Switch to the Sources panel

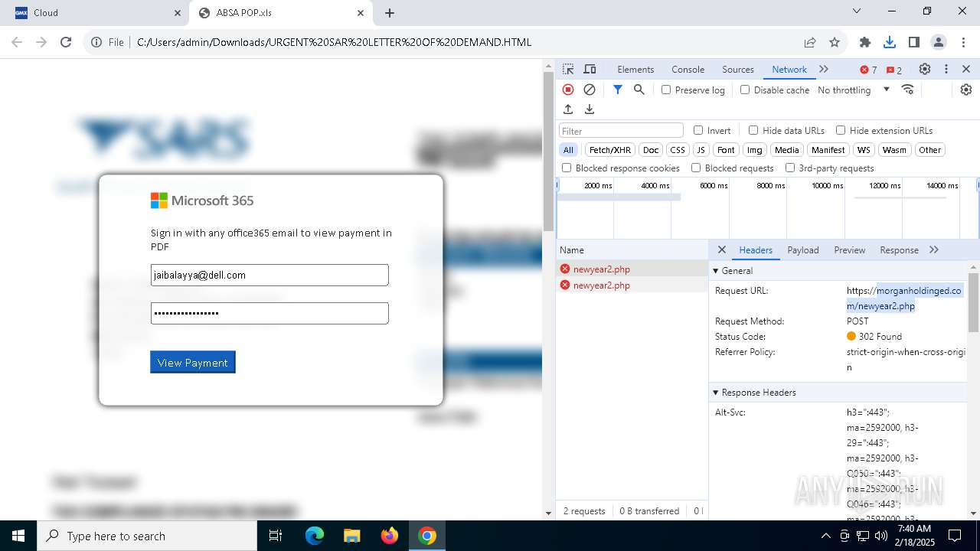738,70
